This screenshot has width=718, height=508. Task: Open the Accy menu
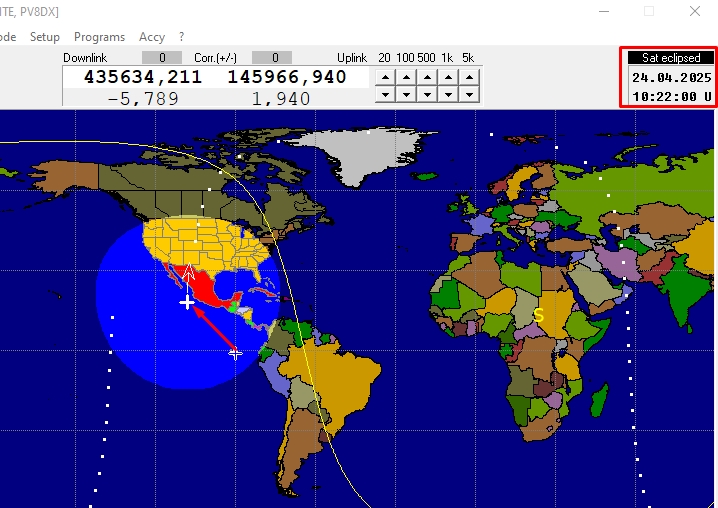152,37
